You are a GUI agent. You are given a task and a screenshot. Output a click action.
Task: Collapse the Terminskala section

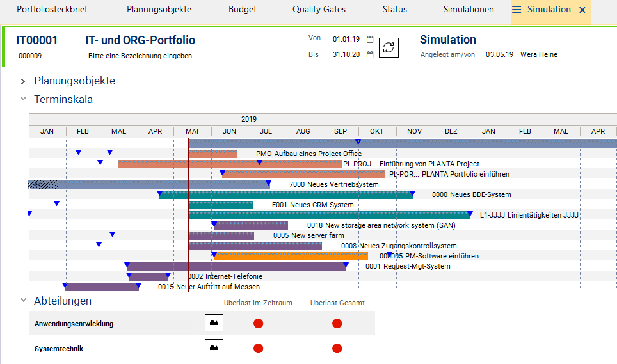click(x=24, y=99)
